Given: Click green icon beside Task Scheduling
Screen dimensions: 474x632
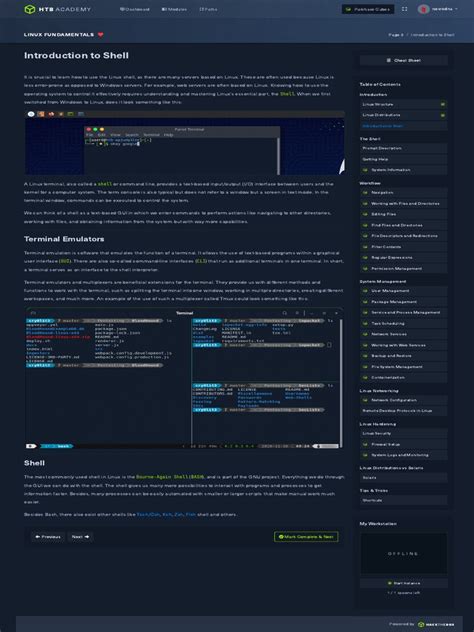Looking at the screenshot, I should coord(366,323).
